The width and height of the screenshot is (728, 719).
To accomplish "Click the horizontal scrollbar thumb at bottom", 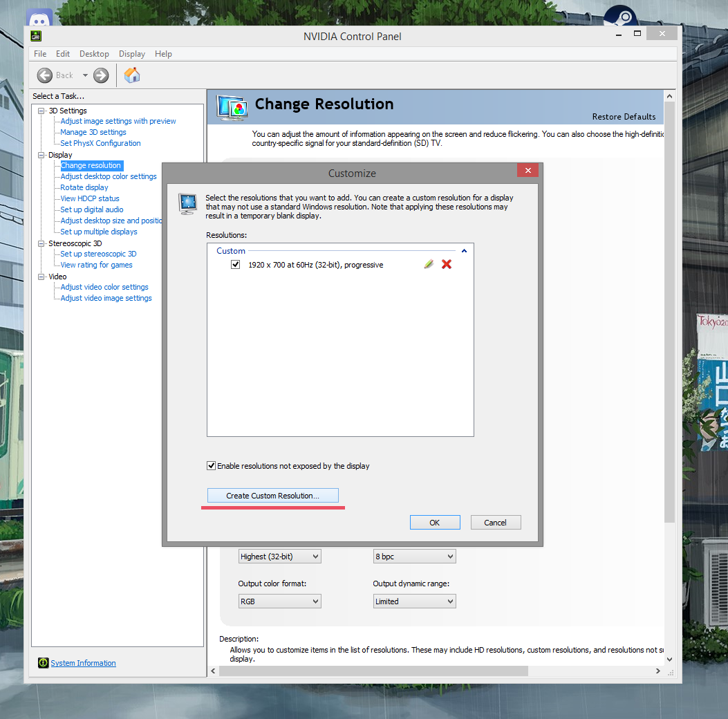I will pos(373,671).
